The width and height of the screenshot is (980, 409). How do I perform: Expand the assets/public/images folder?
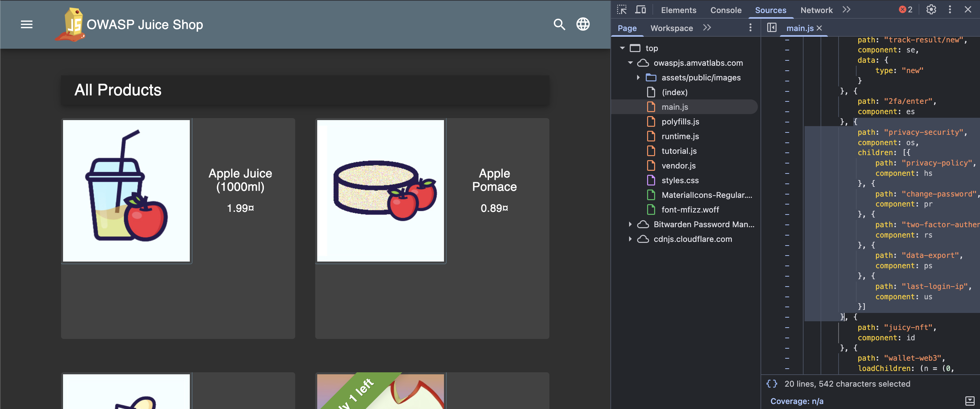pyautogui.click(x=638, y=78)
